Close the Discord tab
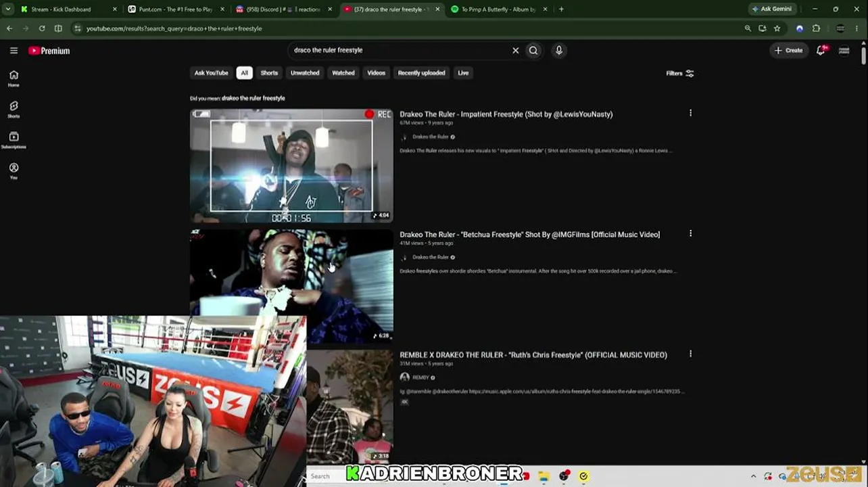 (330, 9)
